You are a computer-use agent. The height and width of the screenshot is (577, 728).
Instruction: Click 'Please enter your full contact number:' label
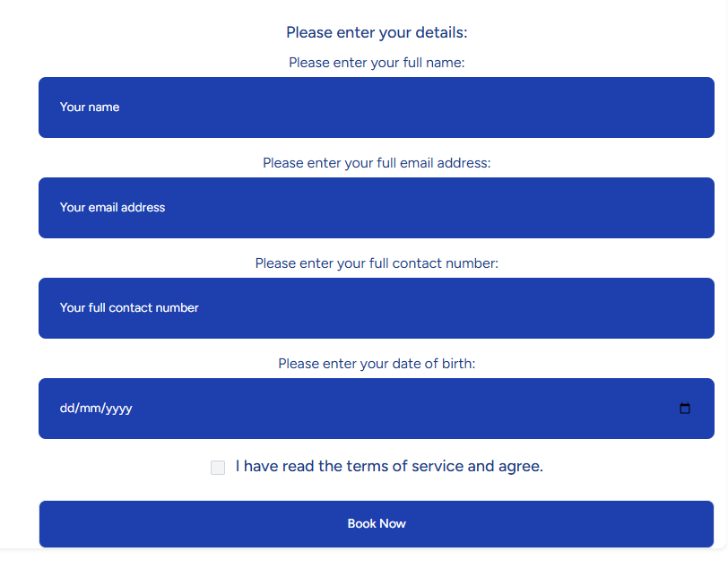(377, 263)
